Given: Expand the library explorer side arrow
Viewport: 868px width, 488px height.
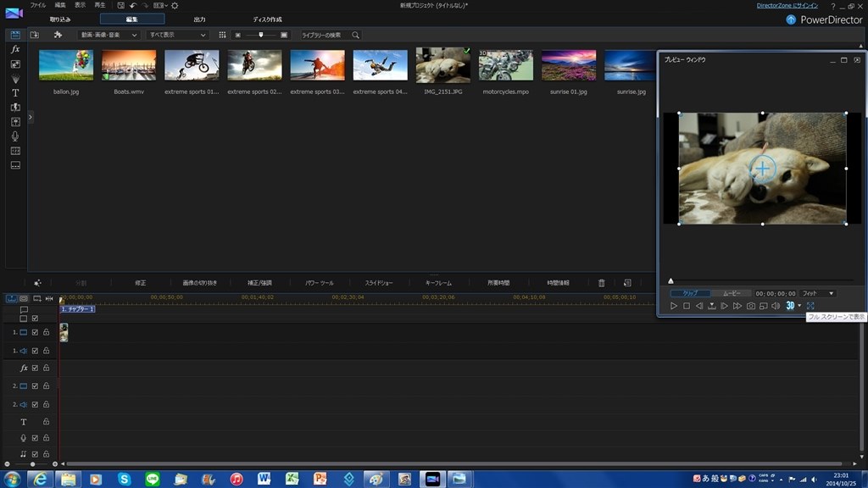Looking at the screenshot, I should click(31, 117).
